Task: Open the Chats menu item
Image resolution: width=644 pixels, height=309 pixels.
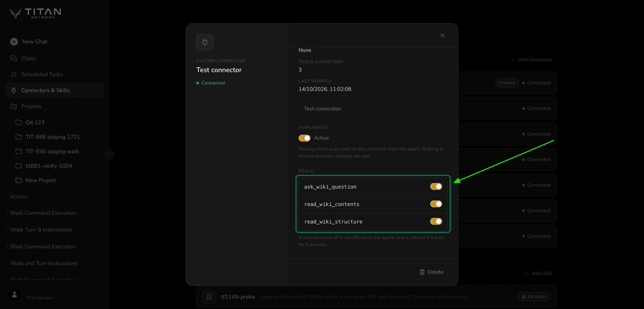Action: coord(55,58)
